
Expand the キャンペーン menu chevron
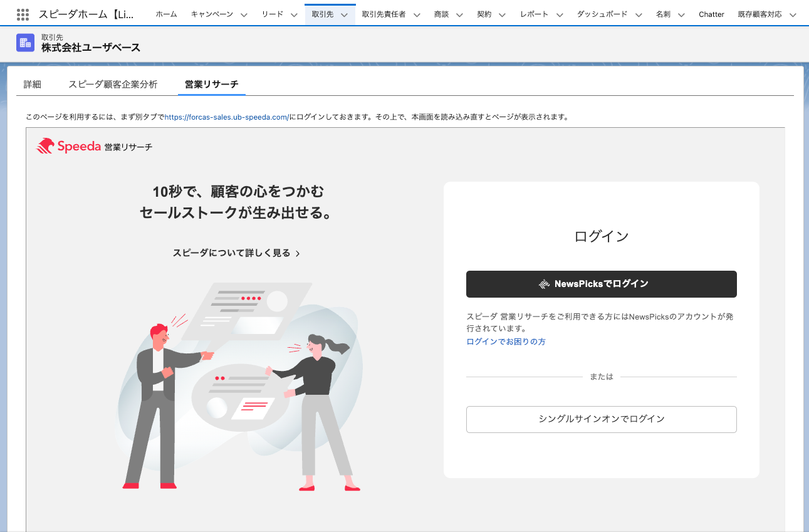[244, 14]
